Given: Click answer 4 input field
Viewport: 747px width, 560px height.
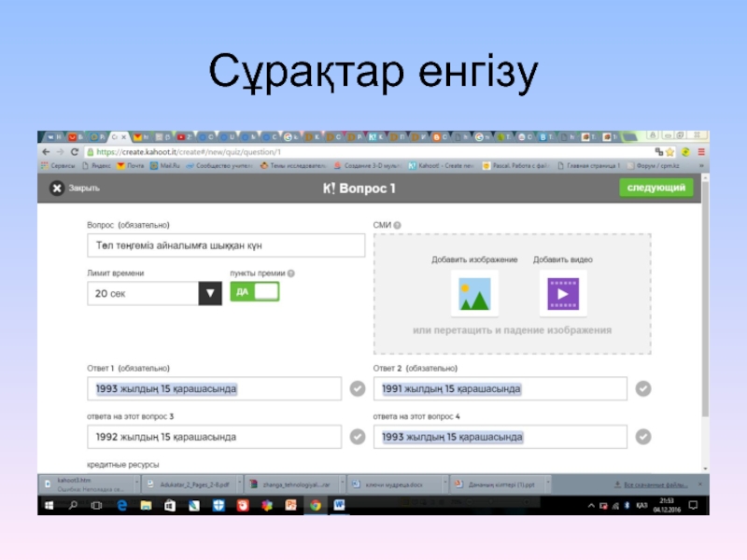Looking at the screenshot, I should click(x=500, y=437).
